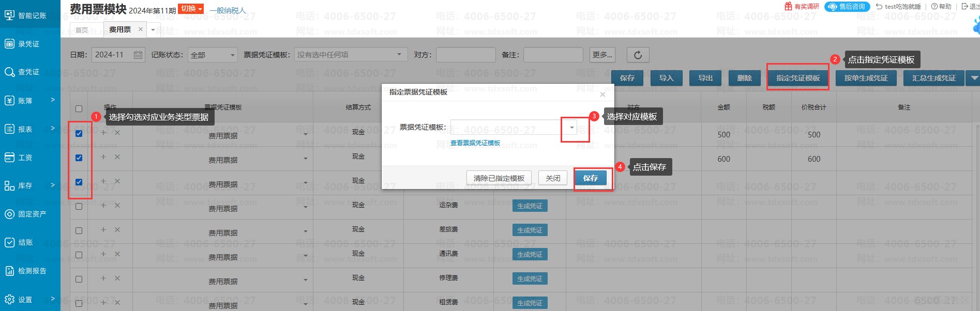Open 固定资产 in the sidebar

click(32, 214)
